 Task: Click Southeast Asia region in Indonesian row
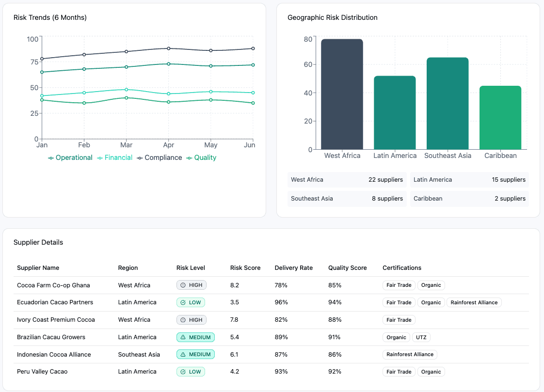[139, 355]
